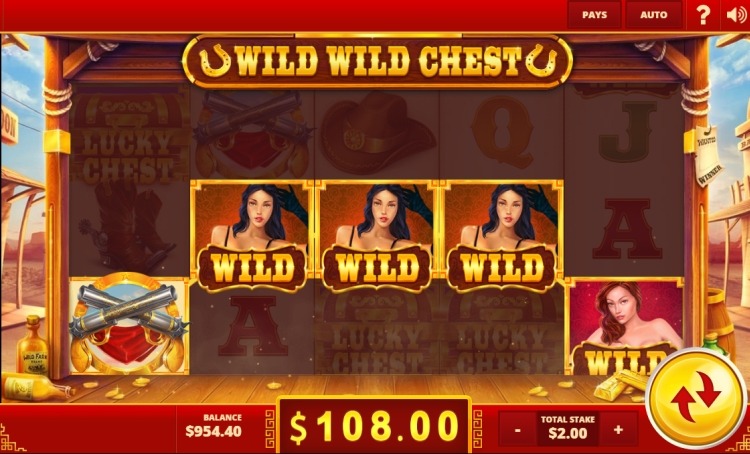The image size is (750, 454).
Task: Click the Q card symbol
Action: [501, 133]
